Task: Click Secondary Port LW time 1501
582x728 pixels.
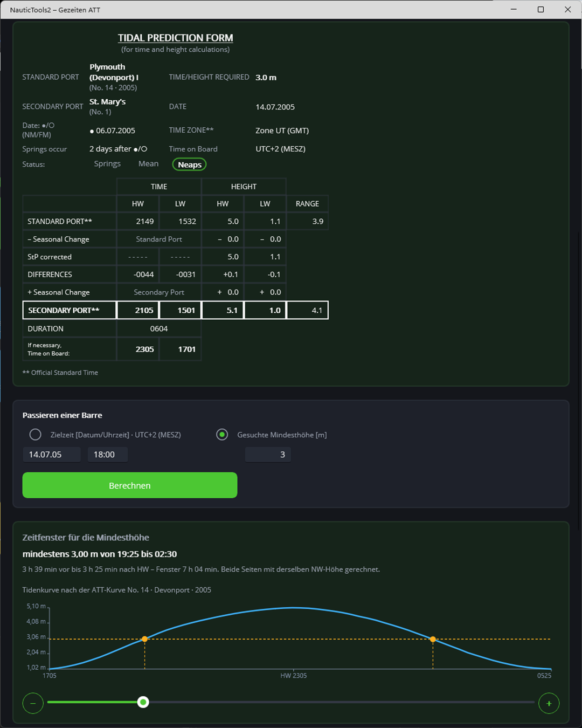Action: pyautogui.click(x=181, y=310)
